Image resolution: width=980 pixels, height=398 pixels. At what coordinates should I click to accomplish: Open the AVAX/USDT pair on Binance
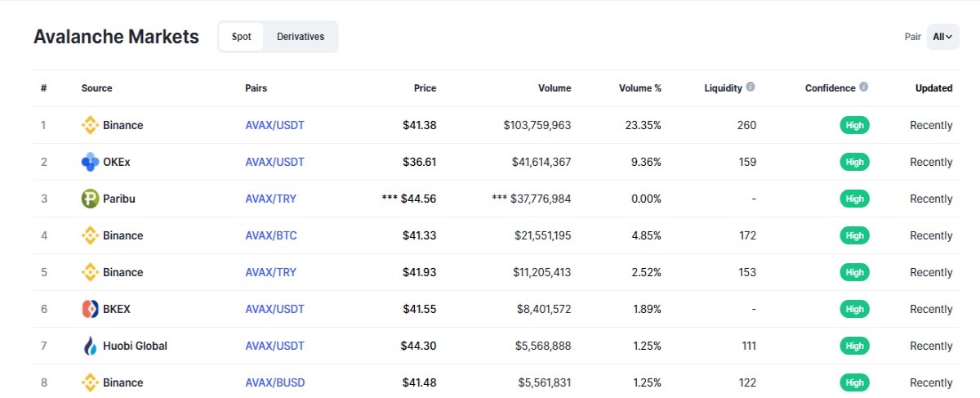(274, 125)
